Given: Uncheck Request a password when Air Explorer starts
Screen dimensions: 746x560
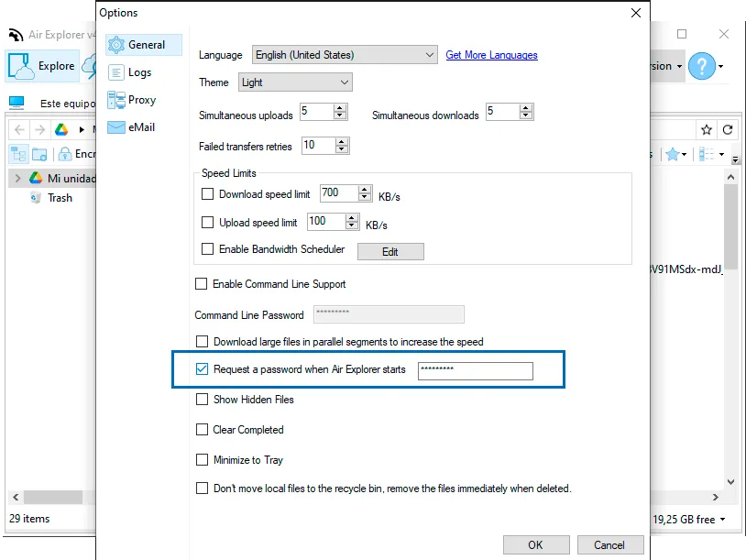Looking at the screenshot, I should coord(203,369).
